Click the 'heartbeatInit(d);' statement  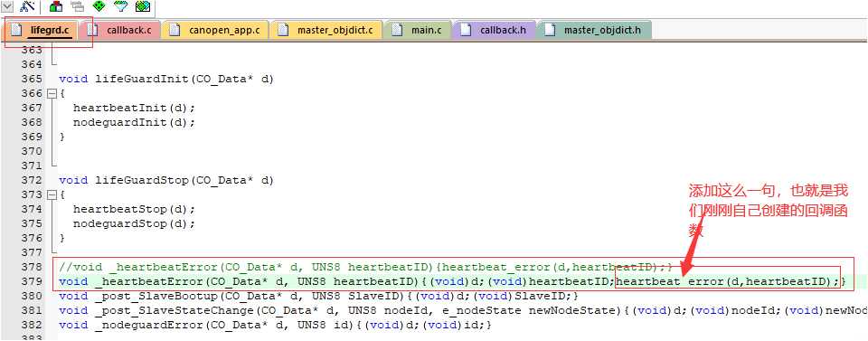(134, 108)
